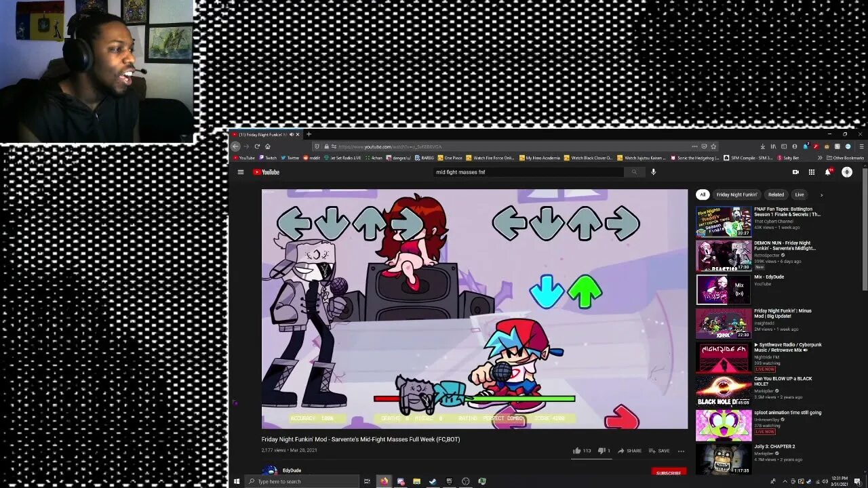
Task: Open the EdyDude channel avatar
Action: tap(269, 471)
